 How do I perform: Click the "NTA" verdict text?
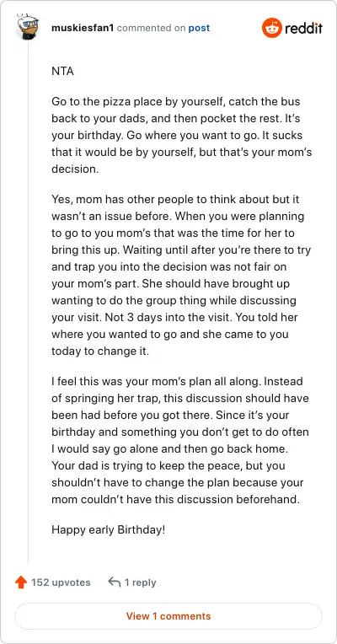coord(63,71)
